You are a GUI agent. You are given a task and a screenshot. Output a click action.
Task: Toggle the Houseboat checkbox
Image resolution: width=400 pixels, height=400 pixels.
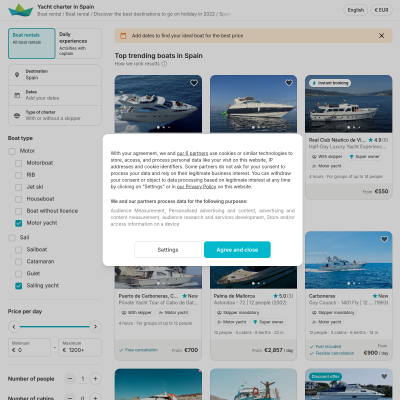tap(19, 199)
